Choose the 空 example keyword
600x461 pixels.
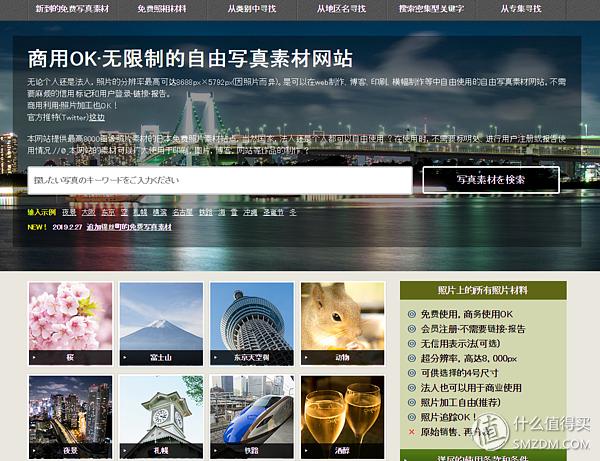(x=124, y=212)
